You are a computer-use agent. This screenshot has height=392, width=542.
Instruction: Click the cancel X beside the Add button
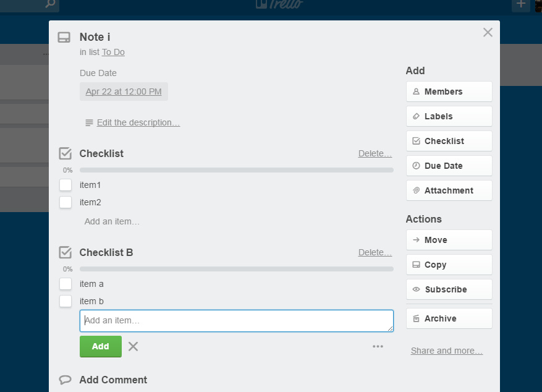click(133, 346)
